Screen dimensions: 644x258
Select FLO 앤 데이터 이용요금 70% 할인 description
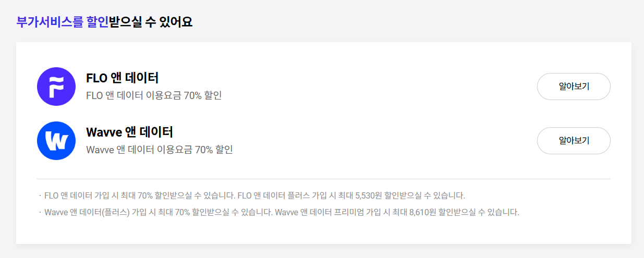pyautogui.click(x=154, y=96)
